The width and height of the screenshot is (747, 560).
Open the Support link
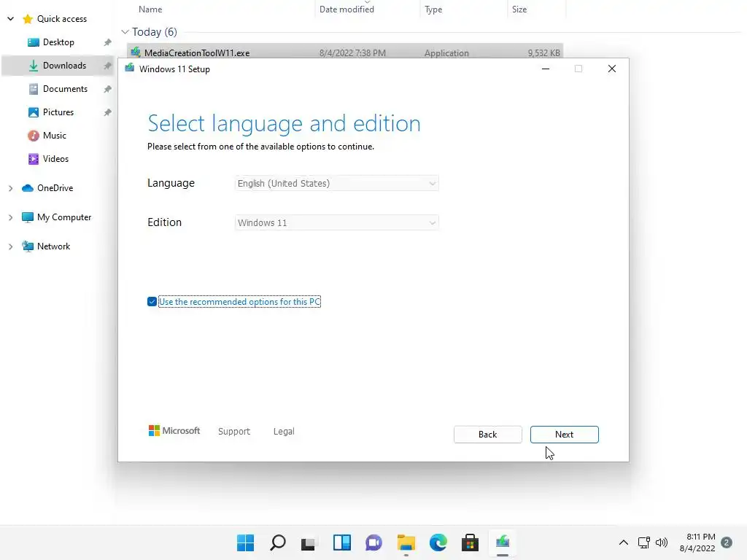(234, 431)
